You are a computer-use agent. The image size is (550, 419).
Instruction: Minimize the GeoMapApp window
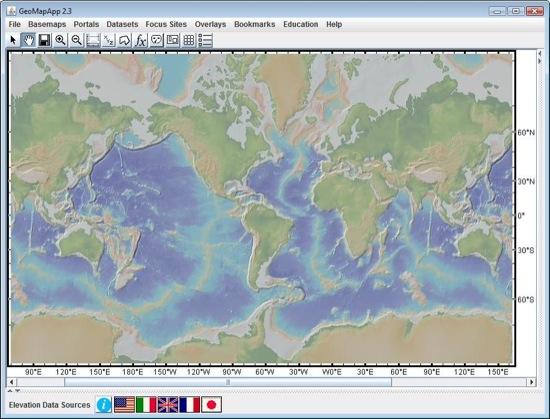click(x=497, y=11)
